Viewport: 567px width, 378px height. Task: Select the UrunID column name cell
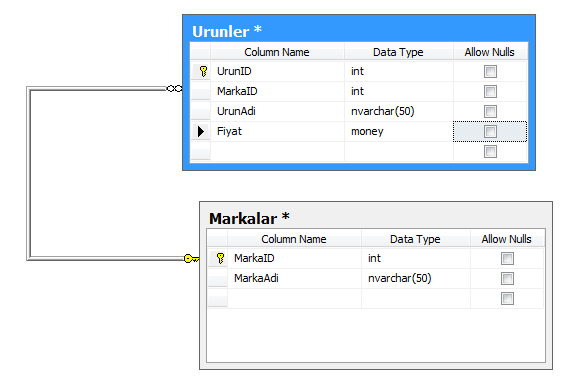[277, 71]
